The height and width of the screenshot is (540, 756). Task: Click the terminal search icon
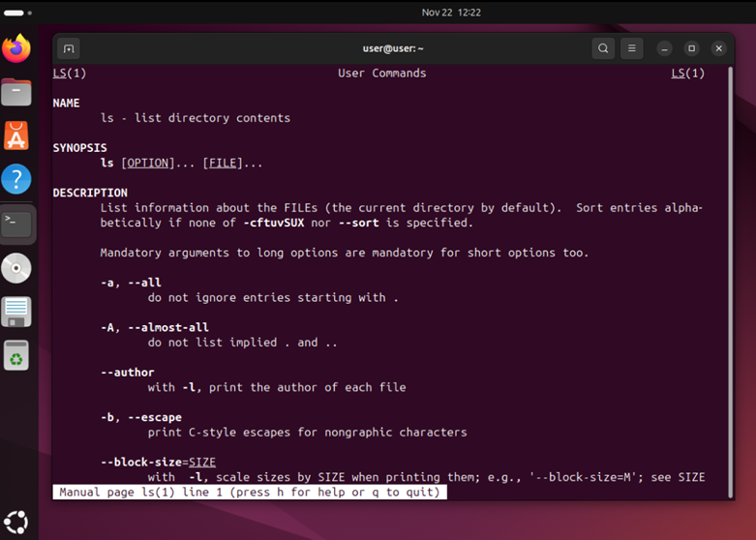tap(603, 48)
